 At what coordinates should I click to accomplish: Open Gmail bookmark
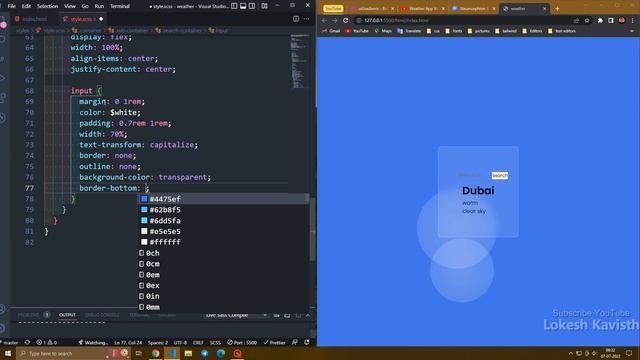point(331,31)
